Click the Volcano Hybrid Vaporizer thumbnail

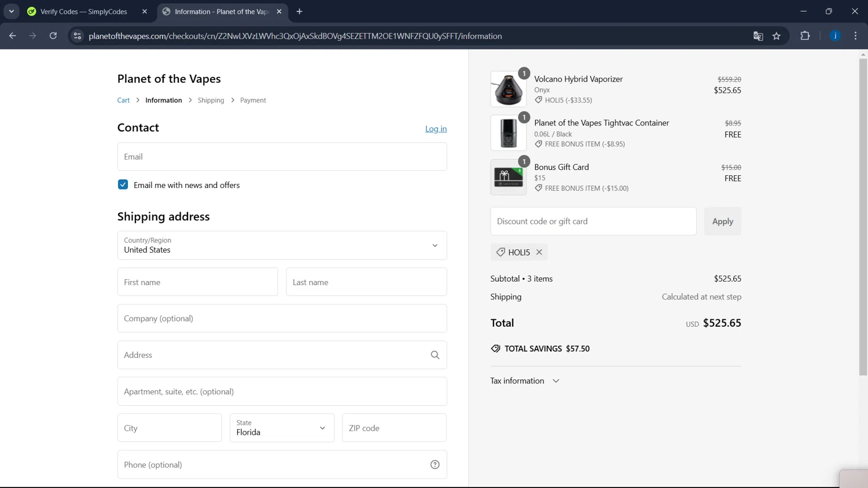[x=508, y=89]
